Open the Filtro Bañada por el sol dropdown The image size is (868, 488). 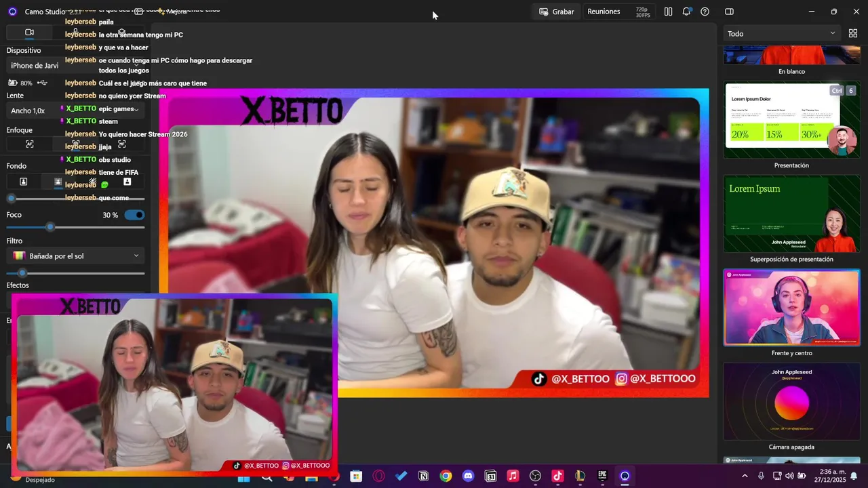point(75,256)
